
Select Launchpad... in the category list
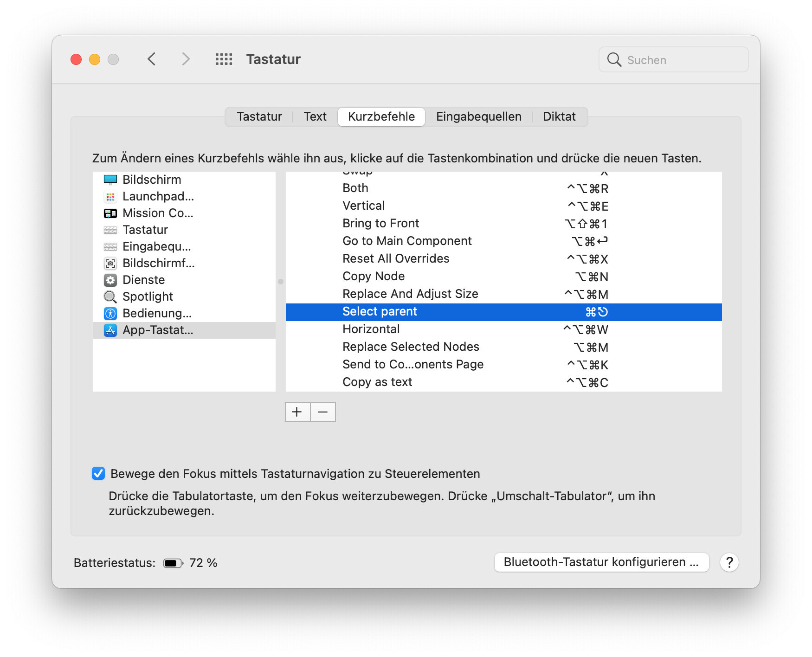click(184, 197)
